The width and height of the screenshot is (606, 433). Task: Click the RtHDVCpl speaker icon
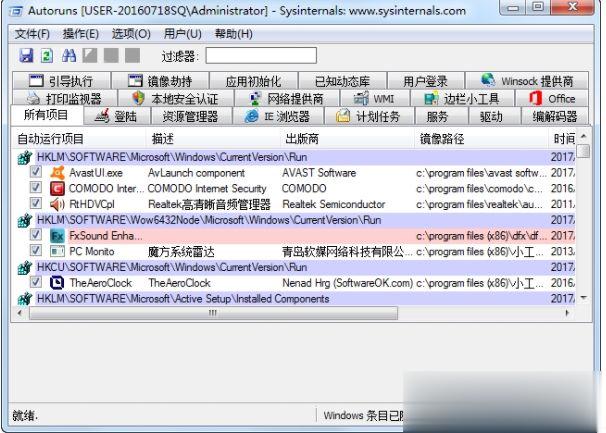[x=57, y=204]
